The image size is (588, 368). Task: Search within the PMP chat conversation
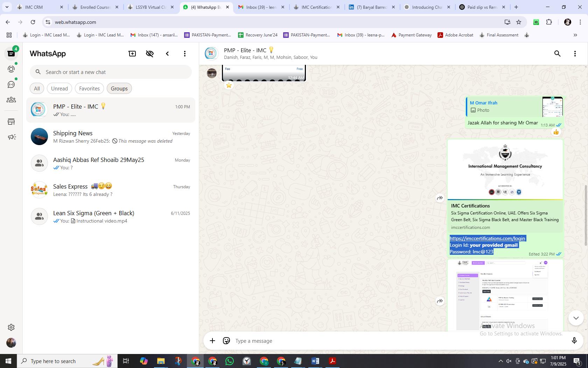point(558,54)
